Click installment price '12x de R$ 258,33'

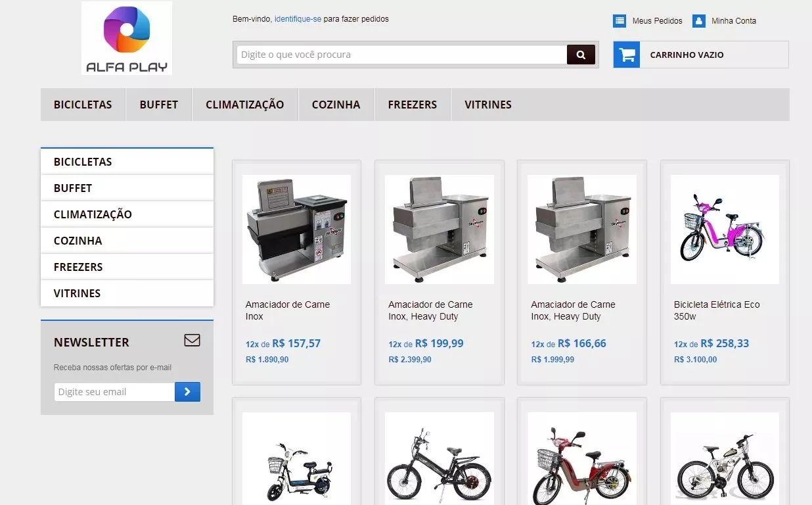coord(711,343)
